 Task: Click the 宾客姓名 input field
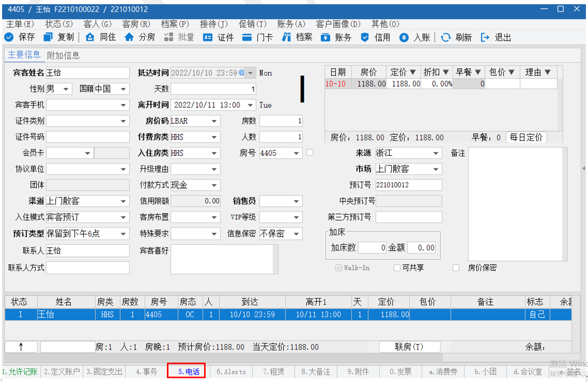click(87, 73)
